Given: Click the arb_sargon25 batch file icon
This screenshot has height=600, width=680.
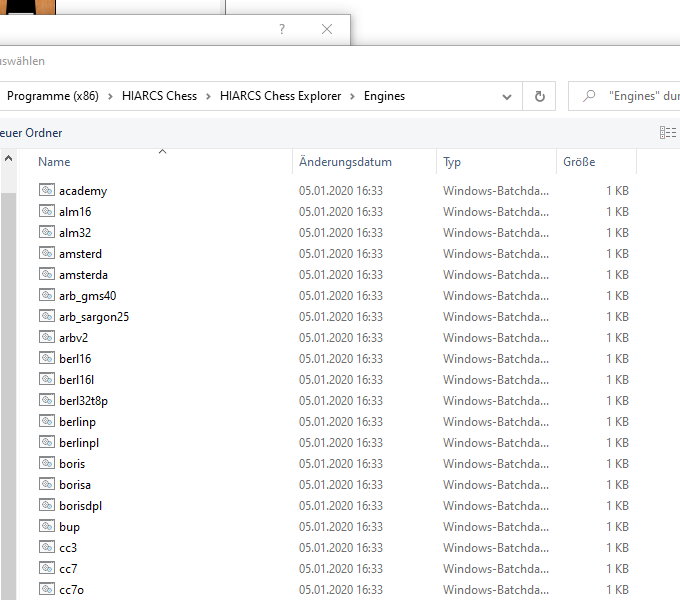Looking at the screenshot, I should pyautogui.click(x=47, y=316).
